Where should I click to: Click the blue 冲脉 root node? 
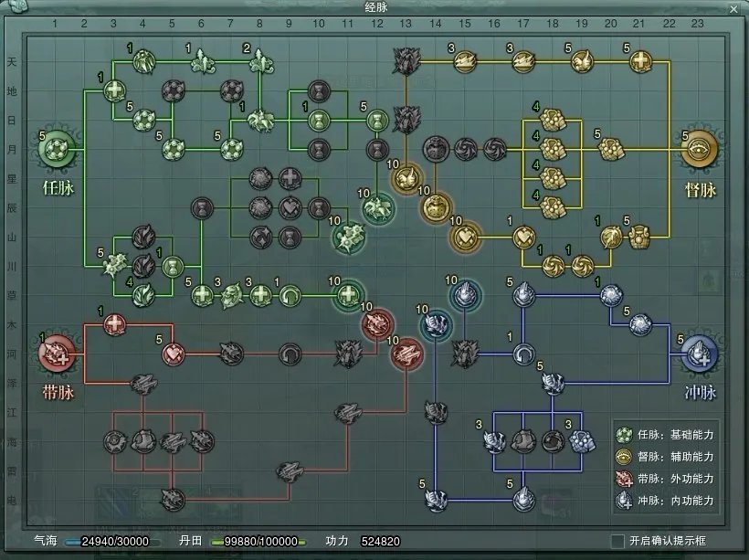[700, 352]
